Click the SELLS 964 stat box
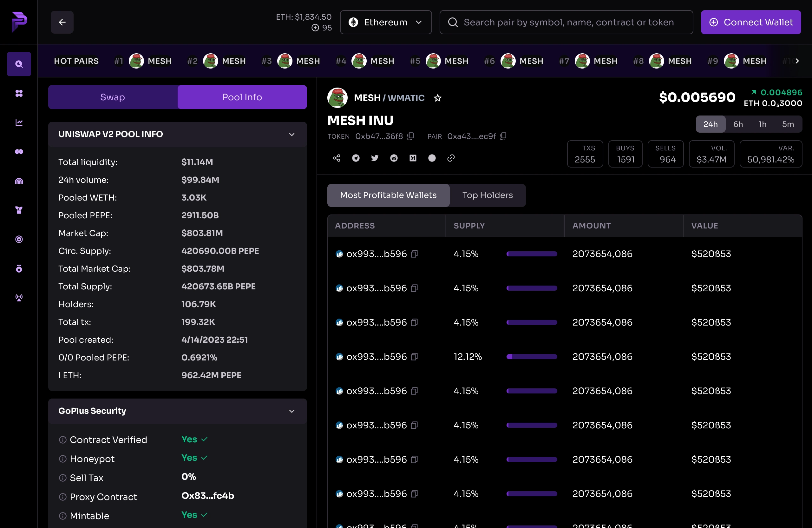Viewport: 812px width, 528px height. (665, 154)
